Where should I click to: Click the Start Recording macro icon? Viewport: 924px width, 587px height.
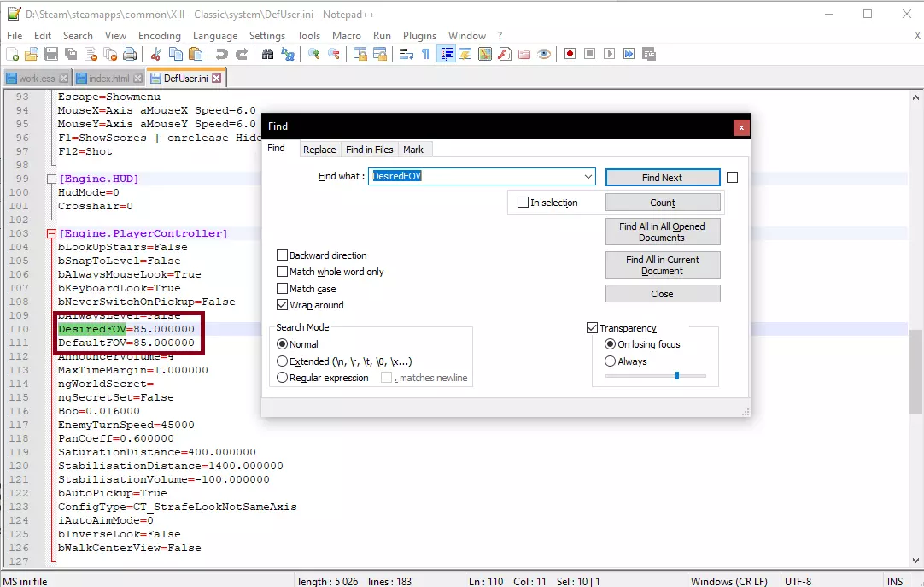click(570, 54)
